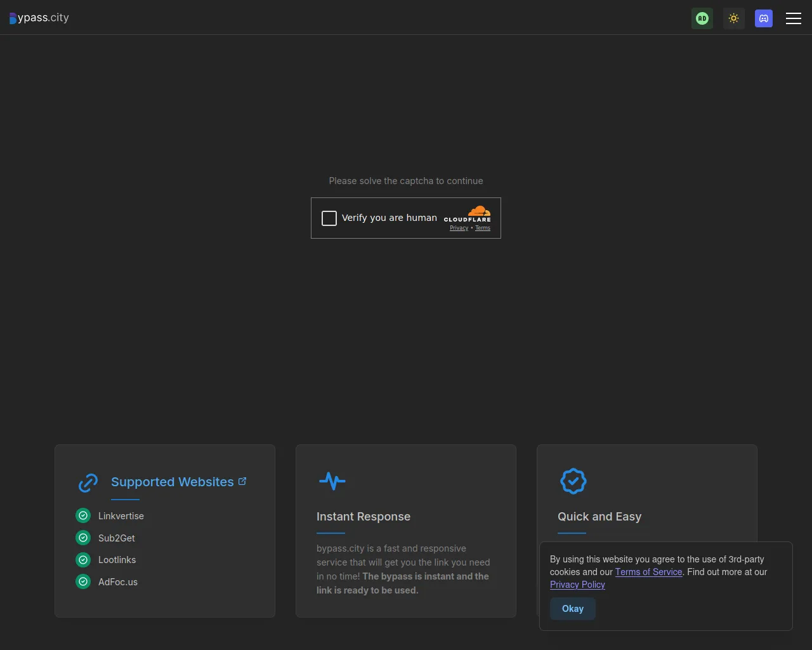Open Cloudflare Privacy link

coord(459,228)
